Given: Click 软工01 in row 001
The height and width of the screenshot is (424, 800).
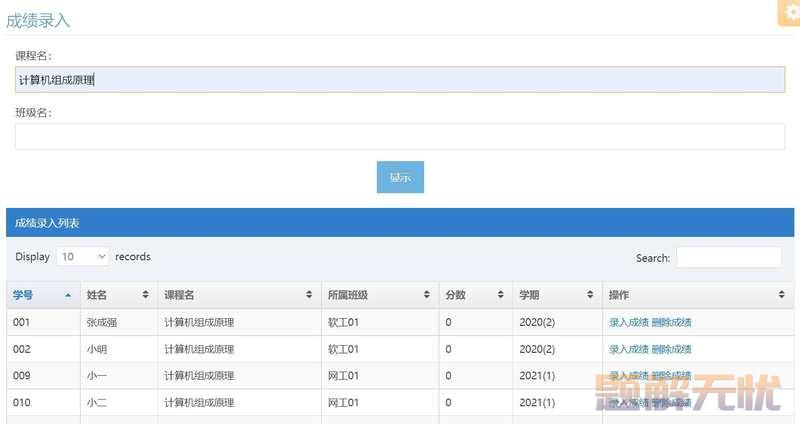Looking at the screenshot, I should (343, 322).
